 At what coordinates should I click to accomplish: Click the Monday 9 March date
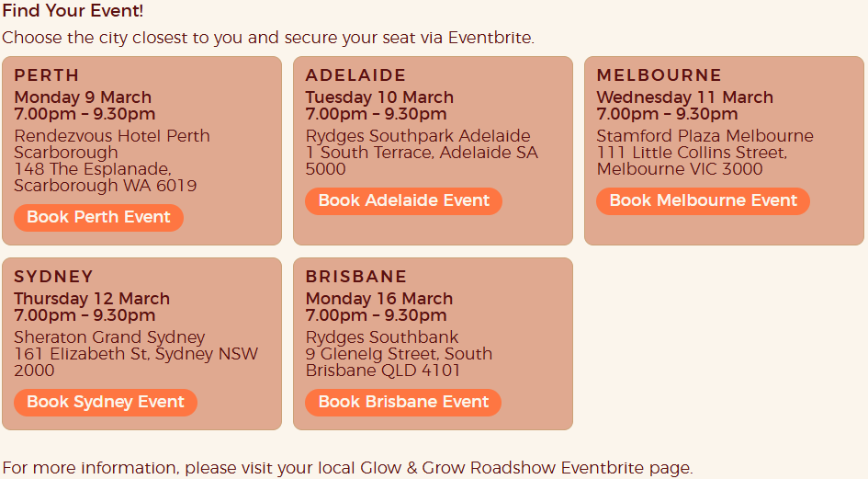click(83, 97)
